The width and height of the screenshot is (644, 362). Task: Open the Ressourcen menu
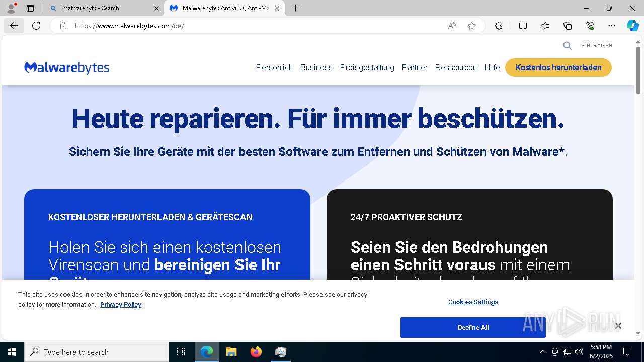click(x=456, y=67)
